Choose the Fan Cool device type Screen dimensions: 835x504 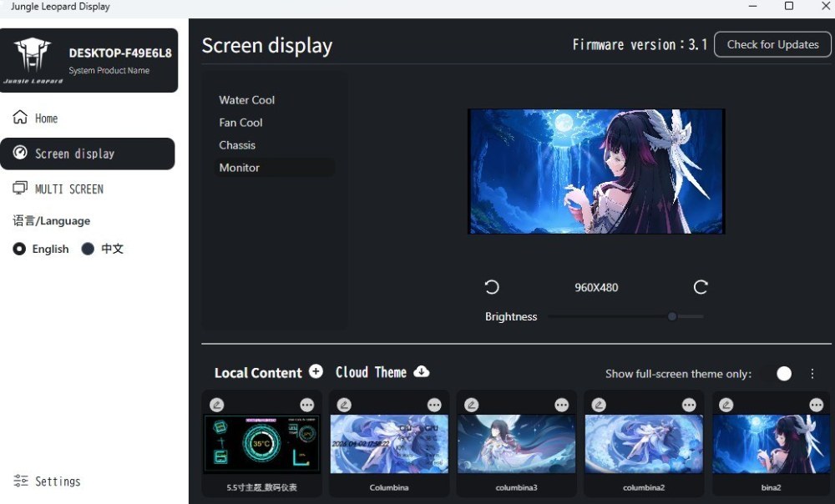coord(240,123)
